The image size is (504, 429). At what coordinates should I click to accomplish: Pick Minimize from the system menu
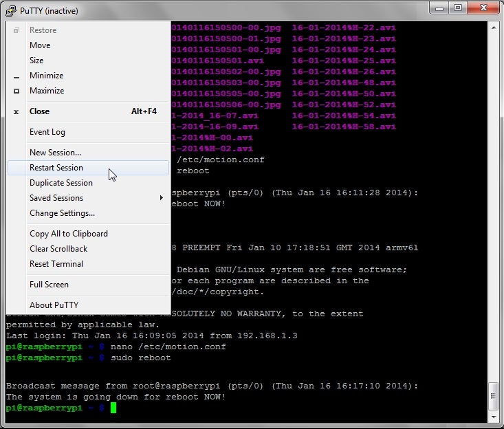click(89, 76)
